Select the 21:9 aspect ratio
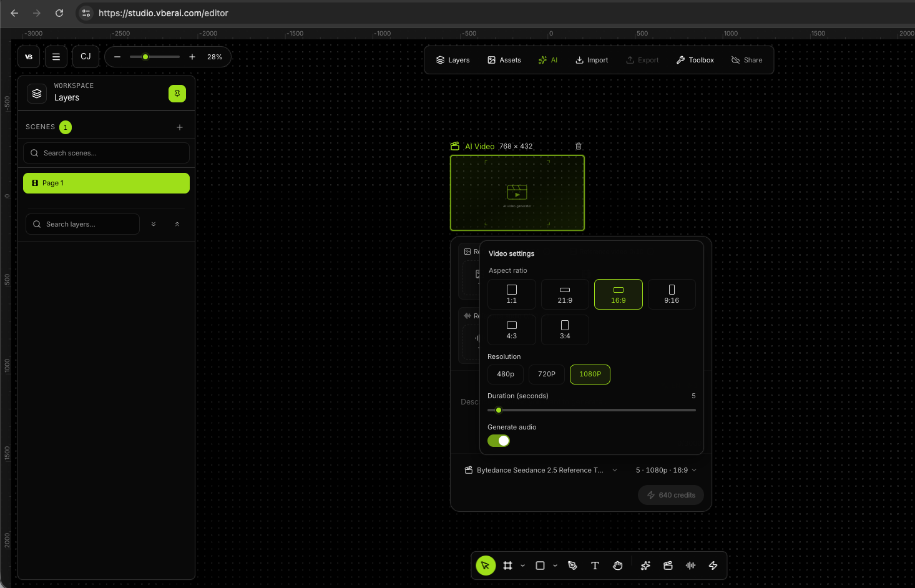Viewport: 915px width, 588px height. click(565, 294)
